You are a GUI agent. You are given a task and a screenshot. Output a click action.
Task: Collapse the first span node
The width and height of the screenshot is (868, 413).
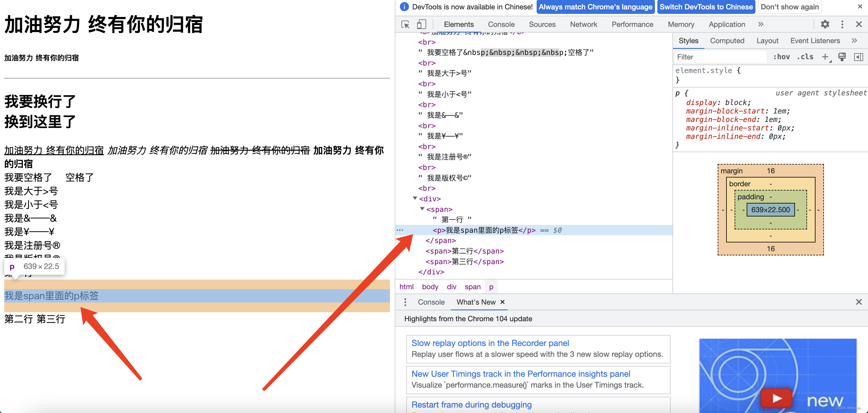pyautogui.click(x=422, y=209)
